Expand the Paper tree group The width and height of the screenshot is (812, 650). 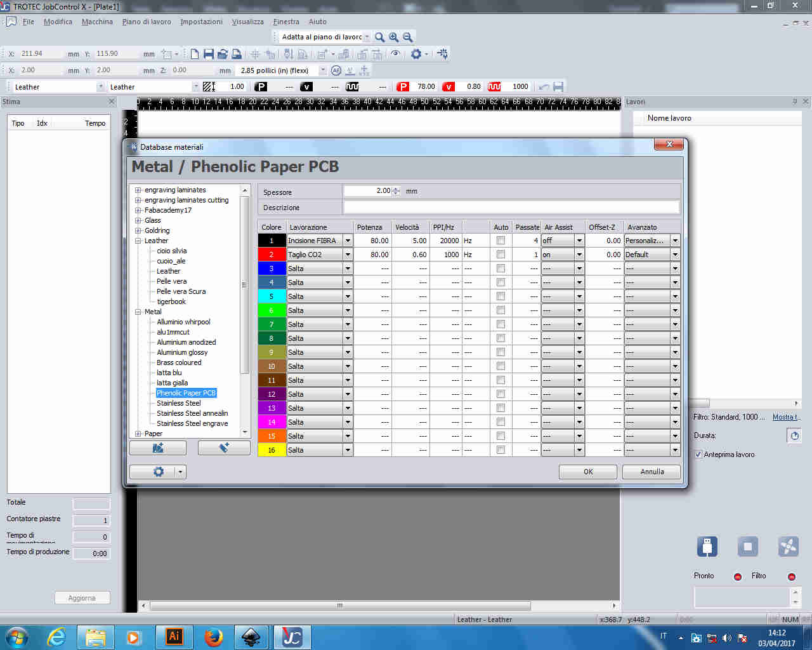(x=138, y=434)
